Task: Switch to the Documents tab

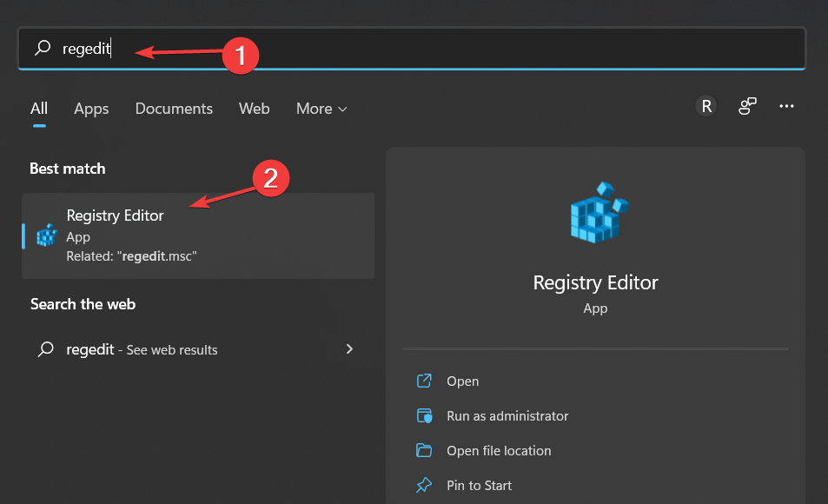Action: coord(174,108)
